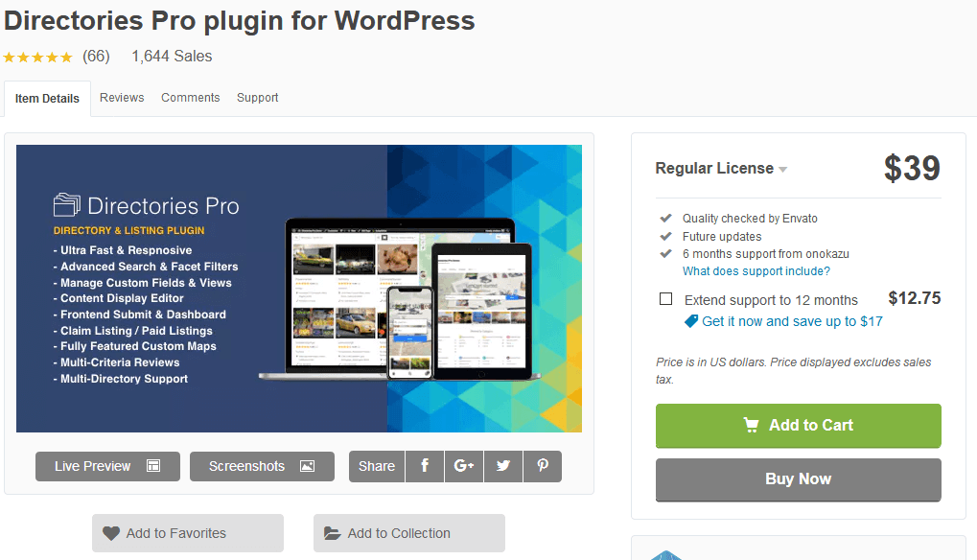Click '6 months support from onokazu' text
Viewport: 977px width, 560px height.
pyautogui.click(x=765, y=253)
